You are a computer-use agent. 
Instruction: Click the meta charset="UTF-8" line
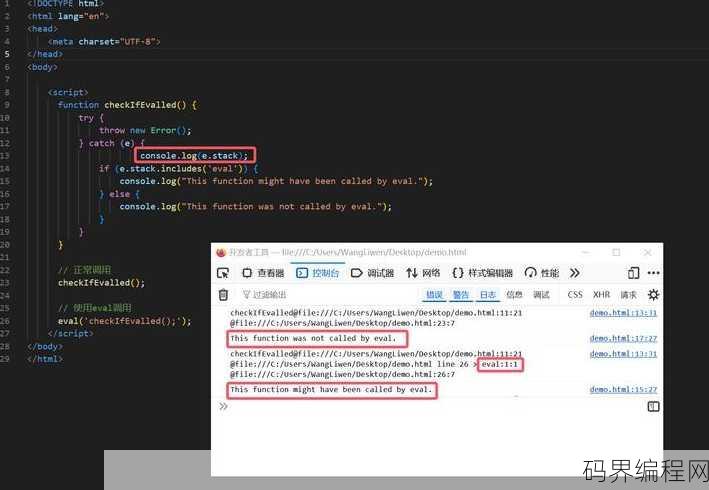coord(104,42)
